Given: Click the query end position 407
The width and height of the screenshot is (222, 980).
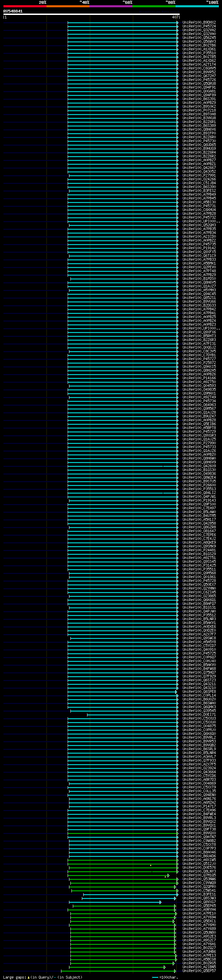Looking at the screenshot, I should (x=175, y=17).
